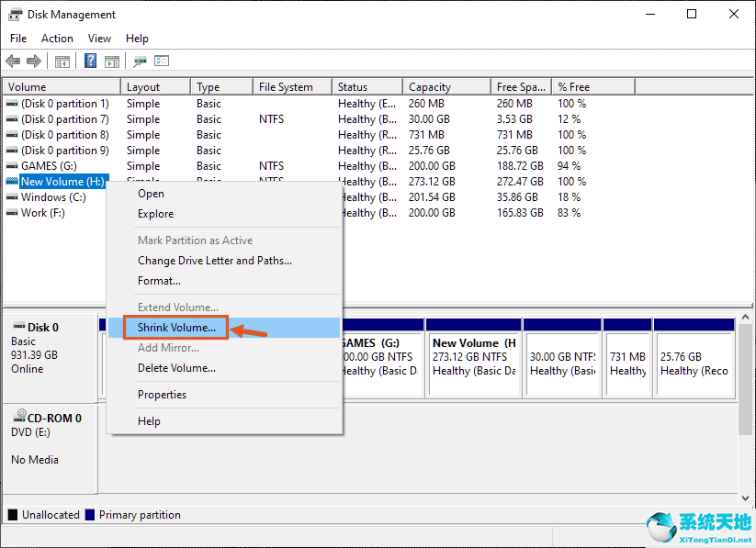756x548 pixels.
Task: Toggle the Show/Hide Console Tree toolbar icon
Action: 61,61
